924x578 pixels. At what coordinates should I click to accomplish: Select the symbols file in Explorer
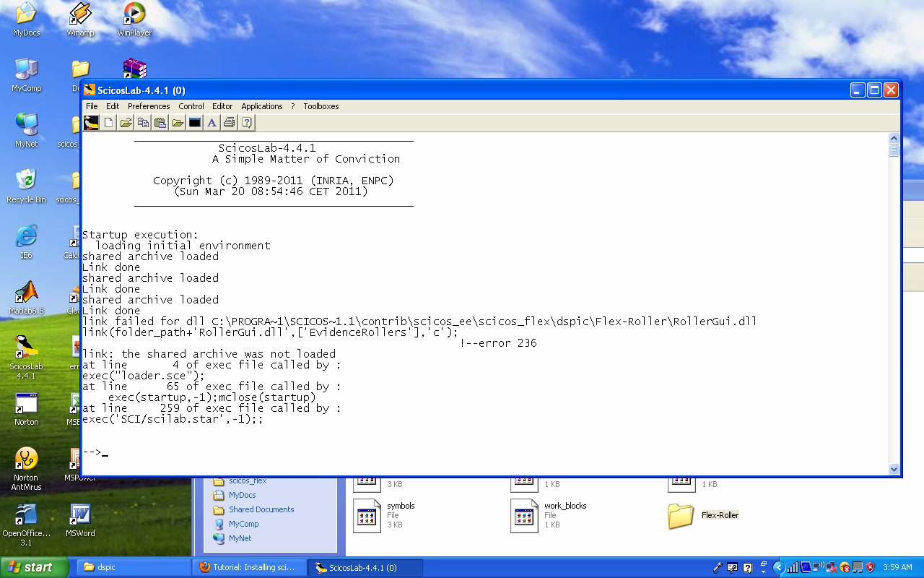[385, 515]
